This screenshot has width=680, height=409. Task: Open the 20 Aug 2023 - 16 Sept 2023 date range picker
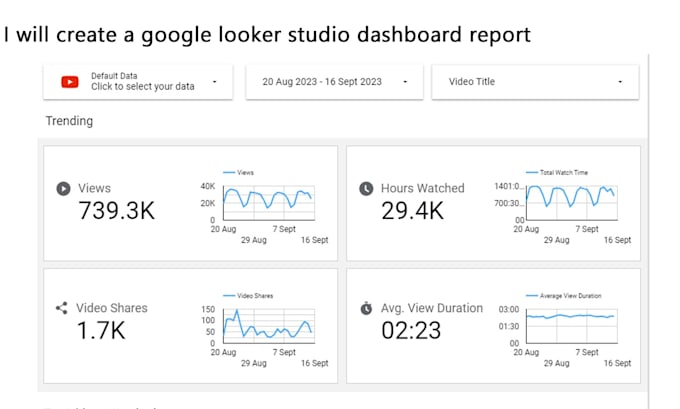click(x=334, y=82)
